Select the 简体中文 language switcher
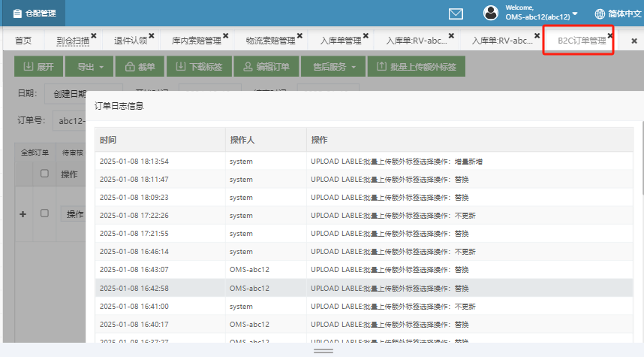Viewport: 644px width, 357px height. 624,14
